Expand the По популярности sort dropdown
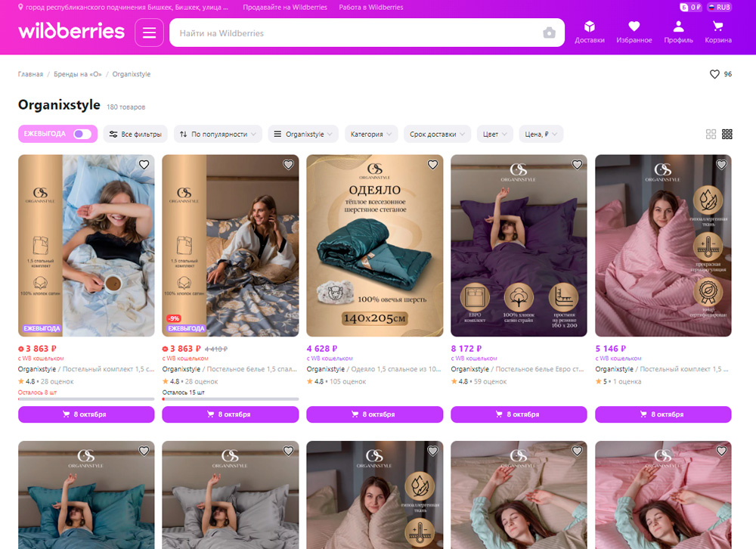This screenshot has width=756, height=549. click(218, 134)
